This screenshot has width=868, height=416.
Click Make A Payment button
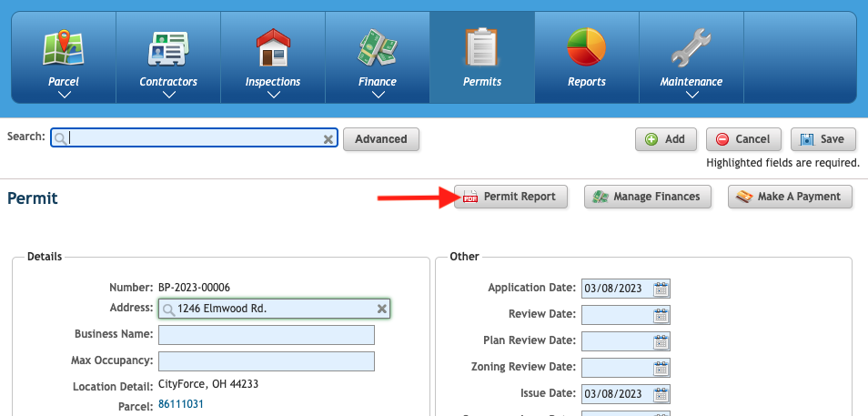point(790,197)
